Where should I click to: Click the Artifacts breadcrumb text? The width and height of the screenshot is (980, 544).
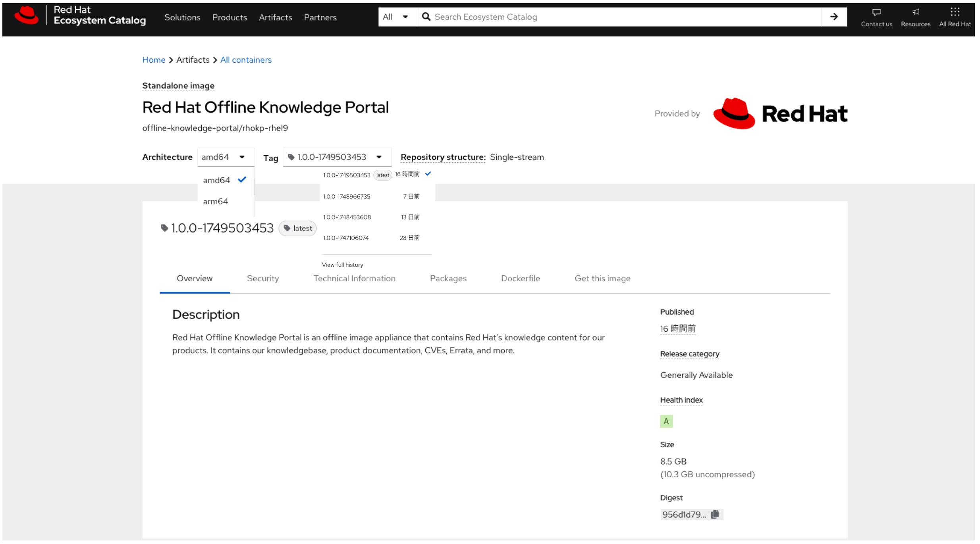click(193, 60)
